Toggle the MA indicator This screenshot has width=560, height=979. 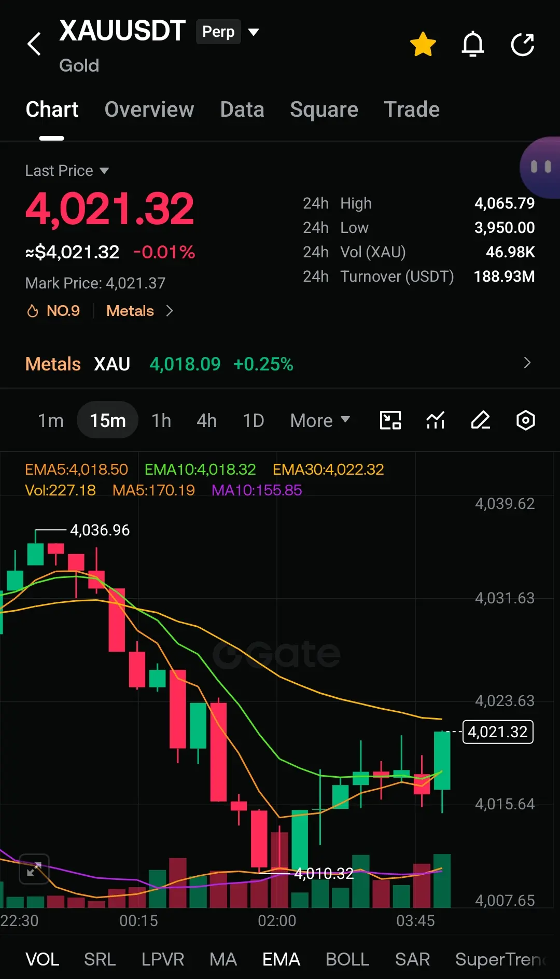pyautogui.click(x=223, y=959)
